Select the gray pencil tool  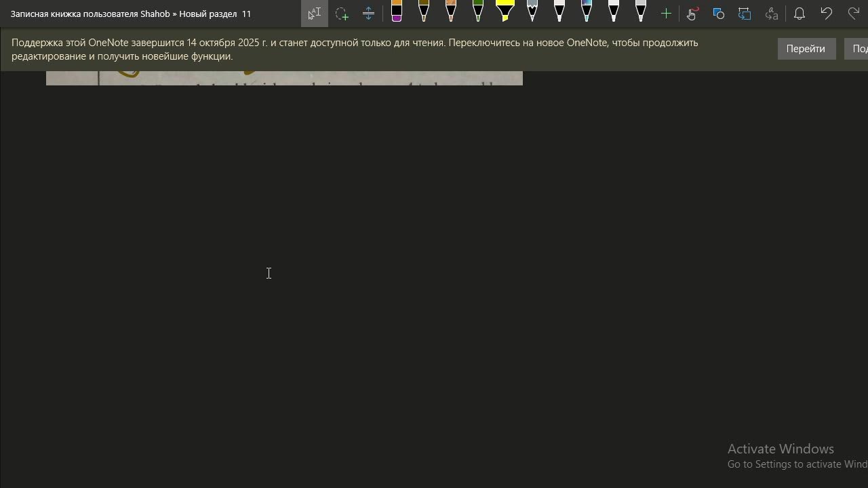tap(532, 12)
